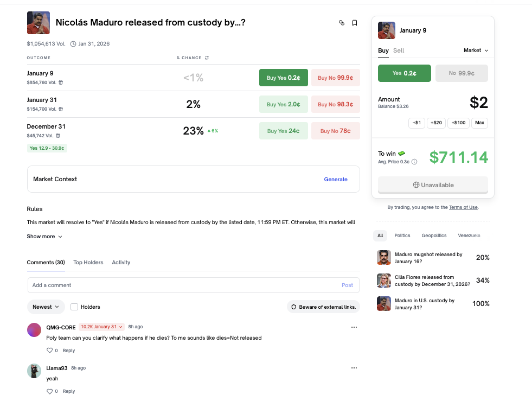Select the No 99.9¢ option in trade panel
This screenshot has width=532, height=401.
(462, 73)
